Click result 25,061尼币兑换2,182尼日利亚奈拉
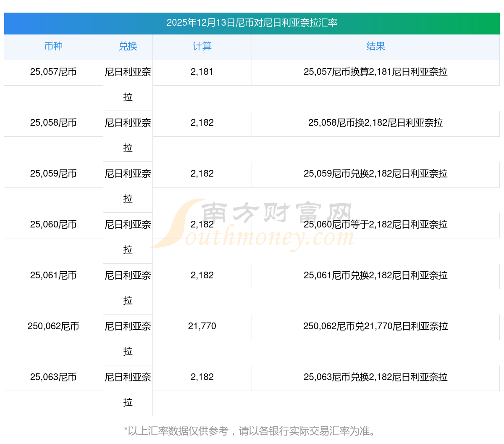This screenshot has width=504, height=444. point(375,276)
